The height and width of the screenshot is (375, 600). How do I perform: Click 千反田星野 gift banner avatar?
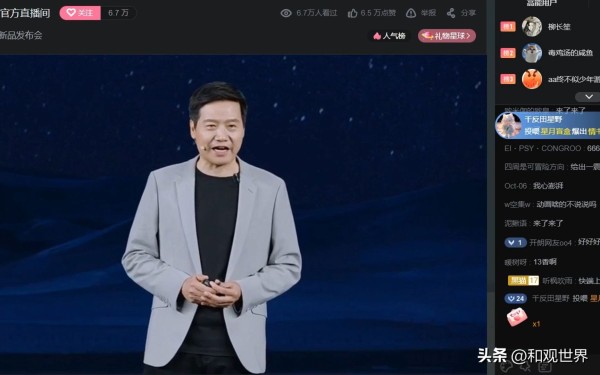point(508,125)
